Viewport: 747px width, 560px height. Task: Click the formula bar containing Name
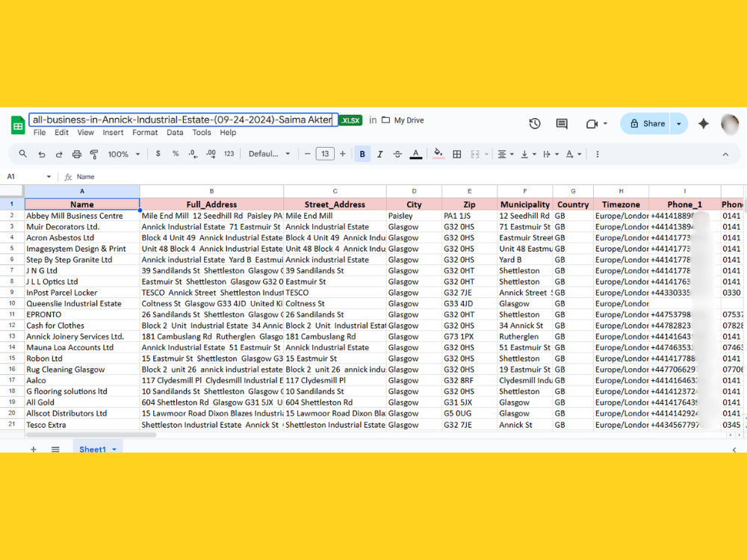pos(409,177)
